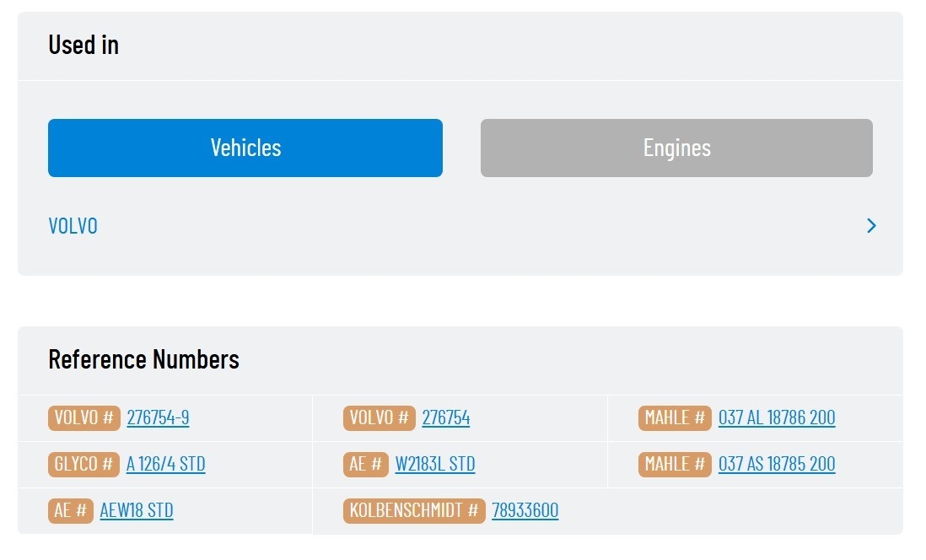Open Kolbenschmidt reference 78933600
This screenshot has width=926, height=560.
pyautogui.click(x=525, y=510)
